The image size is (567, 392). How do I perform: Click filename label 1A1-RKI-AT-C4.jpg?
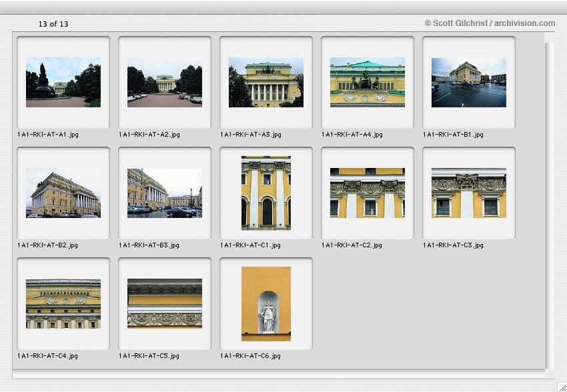coord(47,355)
